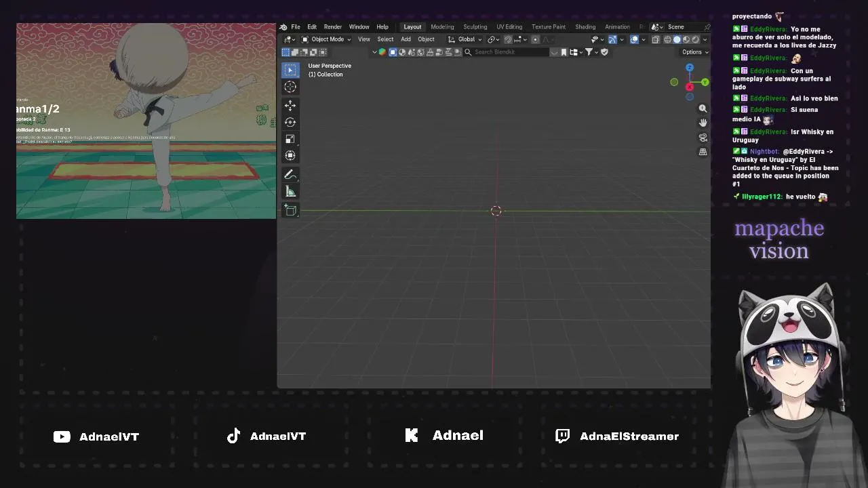Set selection mode to intersect

tap(322, 52)
